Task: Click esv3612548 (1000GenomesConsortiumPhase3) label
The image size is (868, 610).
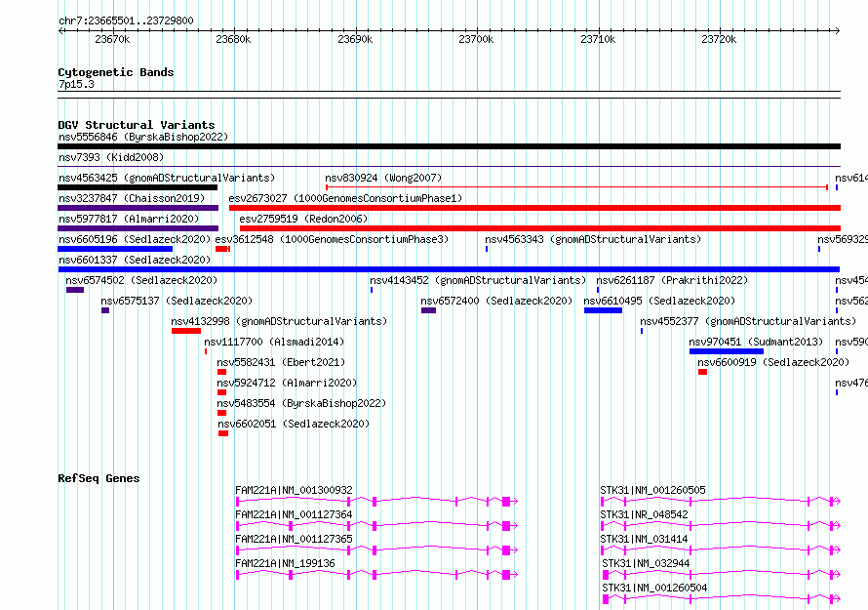Action: point(332,239)
